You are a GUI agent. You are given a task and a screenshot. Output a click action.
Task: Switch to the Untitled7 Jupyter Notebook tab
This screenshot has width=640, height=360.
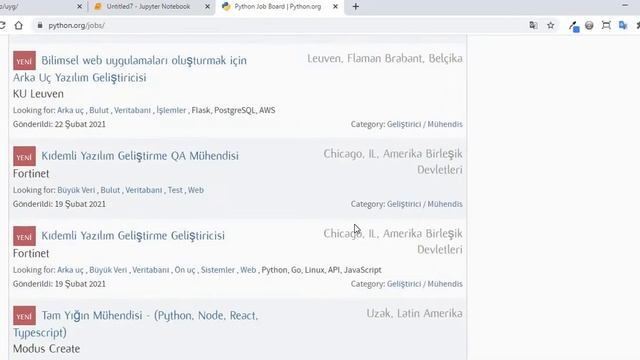(x=148, y=7)
